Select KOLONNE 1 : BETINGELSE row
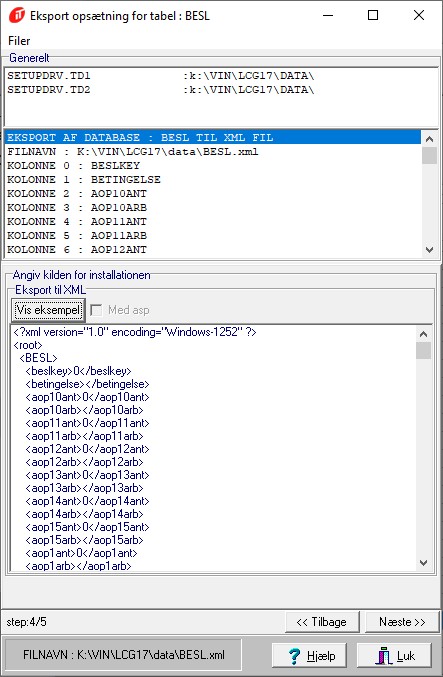 click(x=212, y=180)
